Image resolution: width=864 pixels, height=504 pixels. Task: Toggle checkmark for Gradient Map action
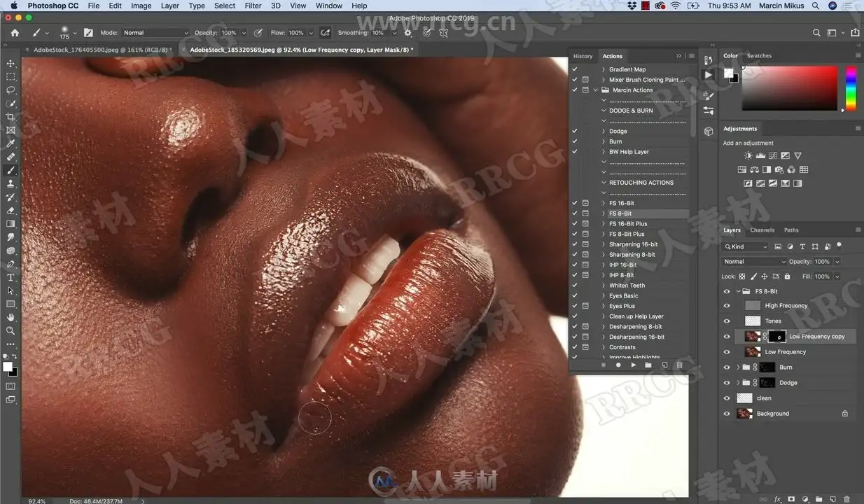pos(575,69)
